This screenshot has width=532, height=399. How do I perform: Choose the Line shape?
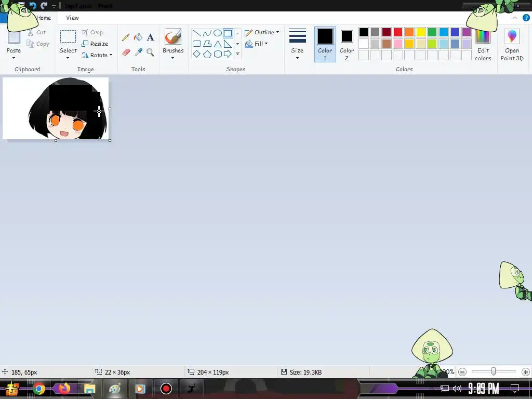coord(196,33)
